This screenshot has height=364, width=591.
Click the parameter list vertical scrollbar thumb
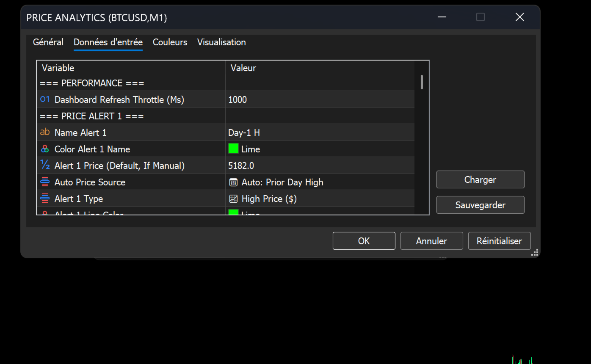pyautogui.click(x=422, y=82)
